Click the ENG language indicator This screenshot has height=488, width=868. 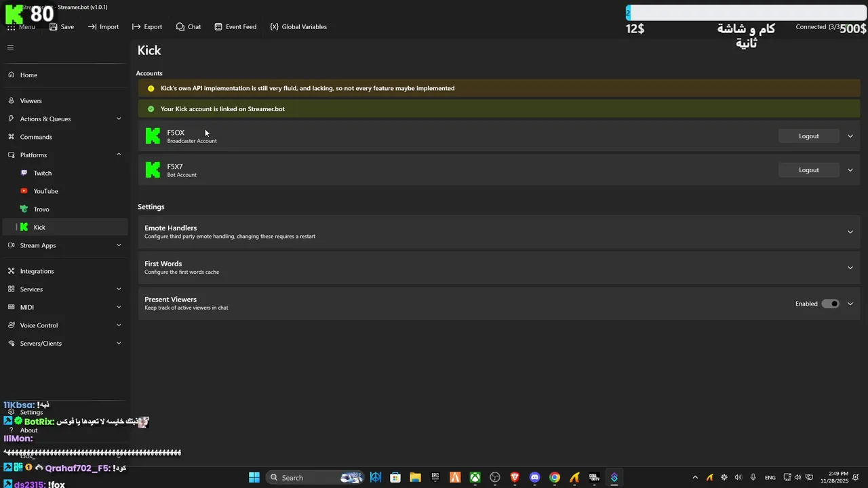[770, 478]
